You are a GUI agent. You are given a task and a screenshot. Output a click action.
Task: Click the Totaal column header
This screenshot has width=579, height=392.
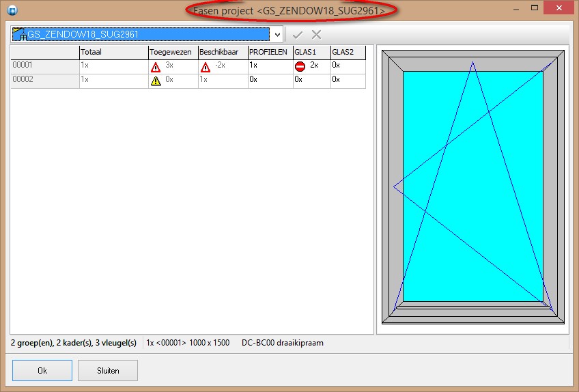coord(114,52)
